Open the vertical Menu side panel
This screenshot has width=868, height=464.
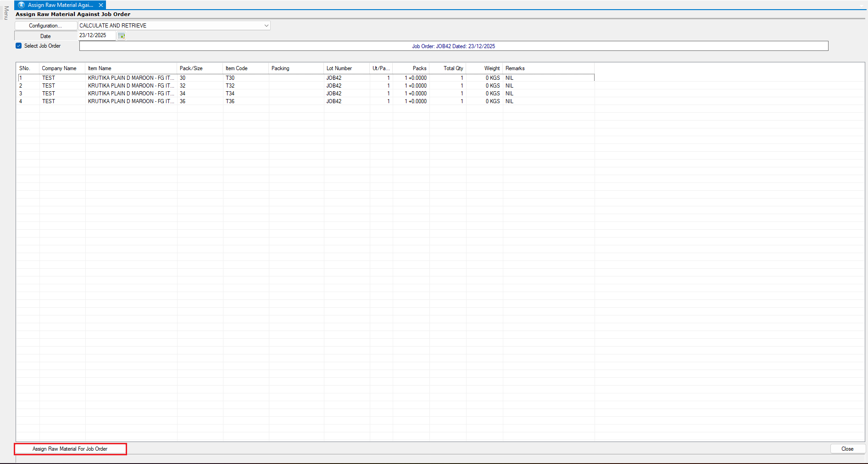pos(6,13)
